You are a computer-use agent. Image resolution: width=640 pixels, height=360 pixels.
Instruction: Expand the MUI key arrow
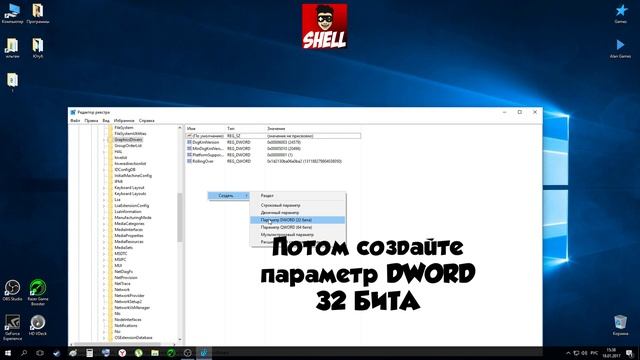pos(105,265)
